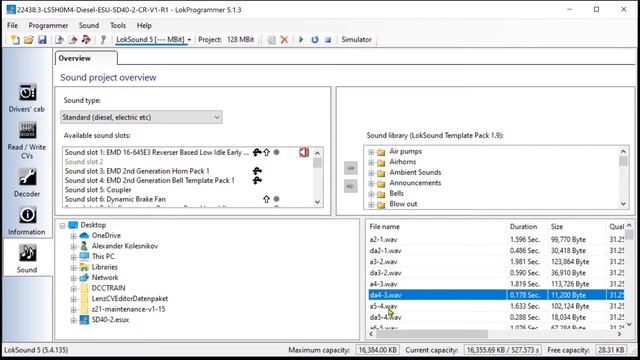Click the red-arrow document icon in the toolbar
The width and height of the screenshot is (640, 360).
click(x=73, y=40)
